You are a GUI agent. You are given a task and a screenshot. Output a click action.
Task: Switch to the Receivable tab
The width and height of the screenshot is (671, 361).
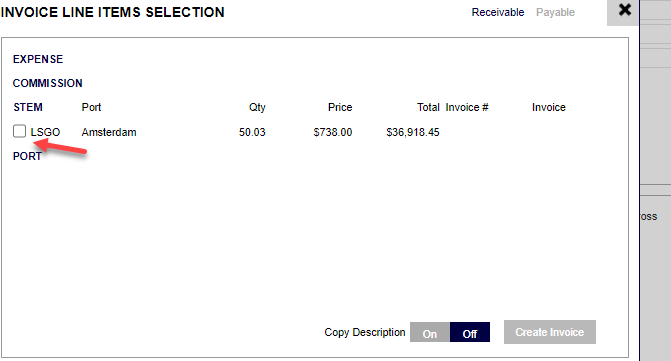point(498,12)
